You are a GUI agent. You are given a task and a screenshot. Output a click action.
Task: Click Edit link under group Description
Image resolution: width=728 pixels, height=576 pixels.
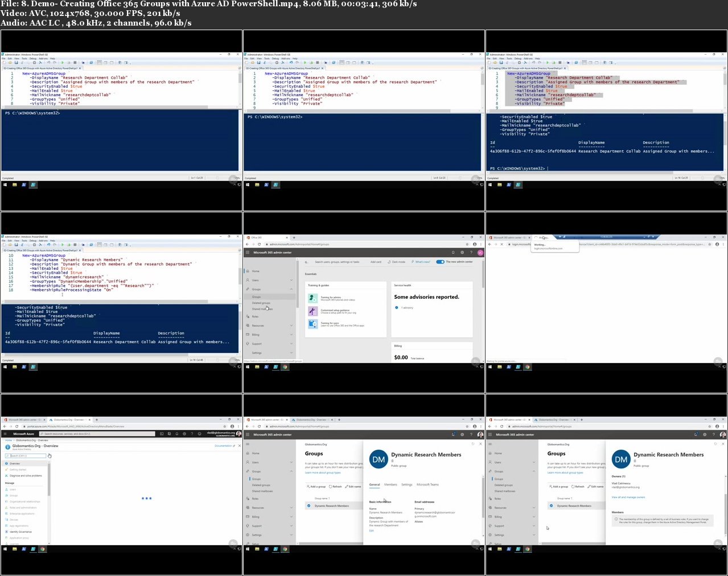pos(371,530)
